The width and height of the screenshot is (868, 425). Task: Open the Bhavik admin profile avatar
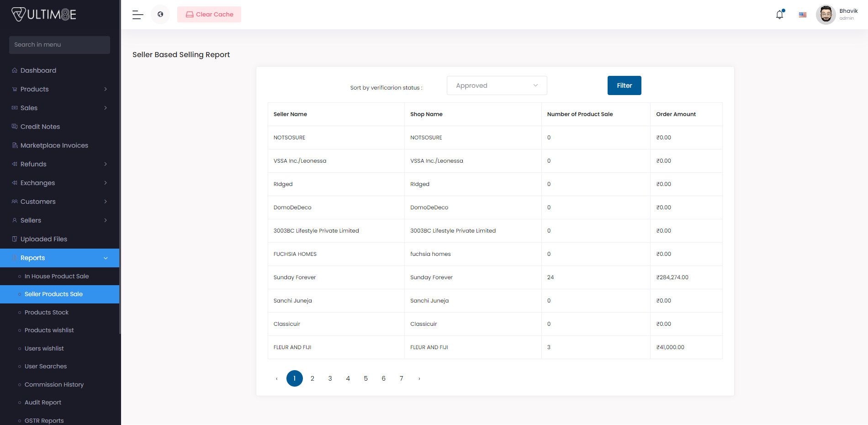[826, 15]
